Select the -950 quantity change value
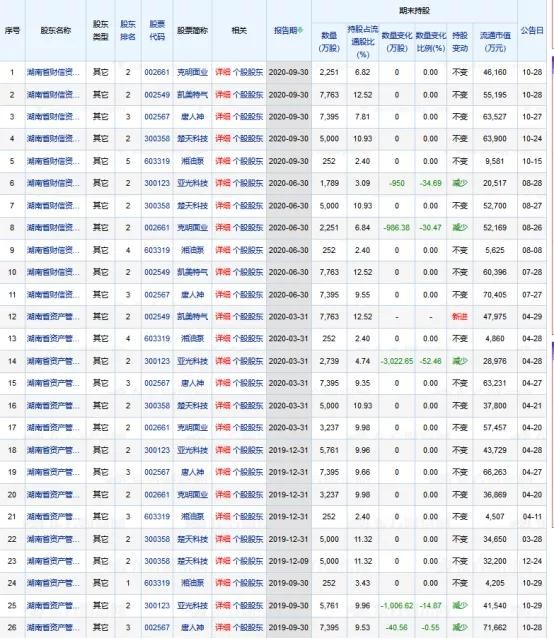554x639 pixels. pyautogui.click(x=397, y=183)
